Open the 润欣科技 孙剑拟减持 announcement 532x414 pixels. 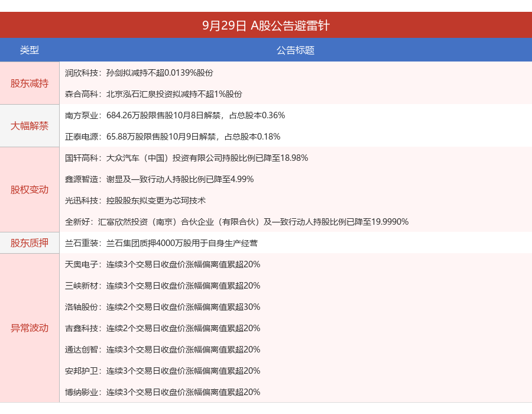click(x=139, y=73)
